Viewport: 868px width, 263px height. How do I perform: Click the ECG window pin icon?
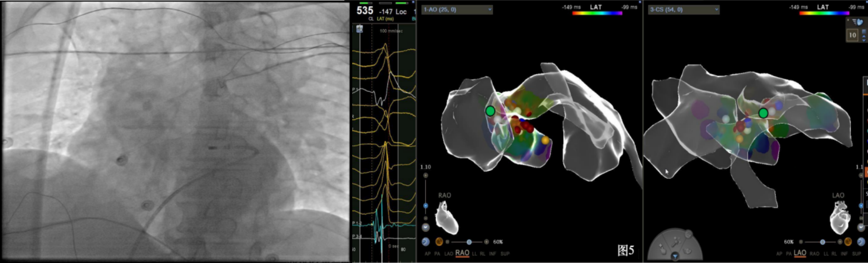(359, 29)
